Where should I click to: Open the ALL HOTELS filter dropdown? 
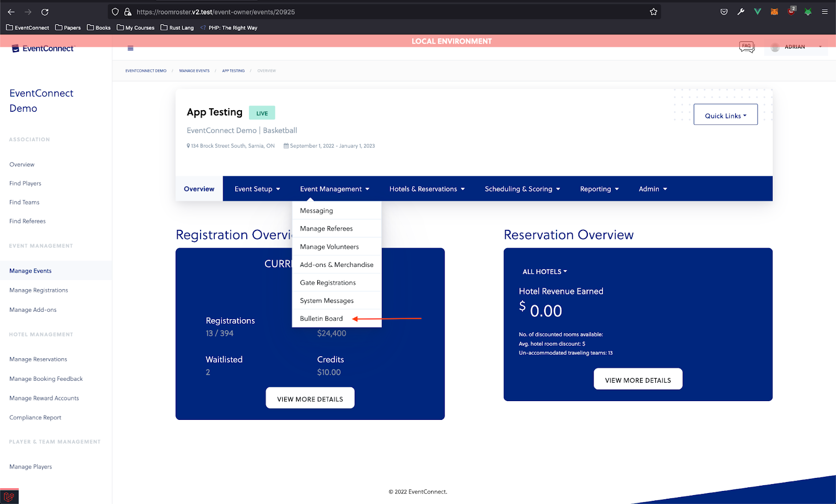click(544, 272)
